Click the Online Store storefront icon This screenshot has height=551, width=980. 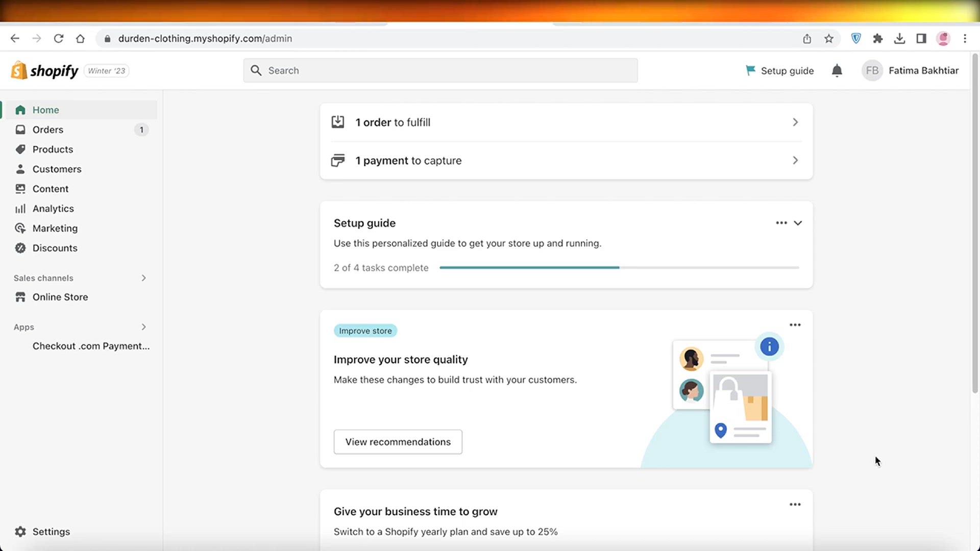click(x=20, y=297)
